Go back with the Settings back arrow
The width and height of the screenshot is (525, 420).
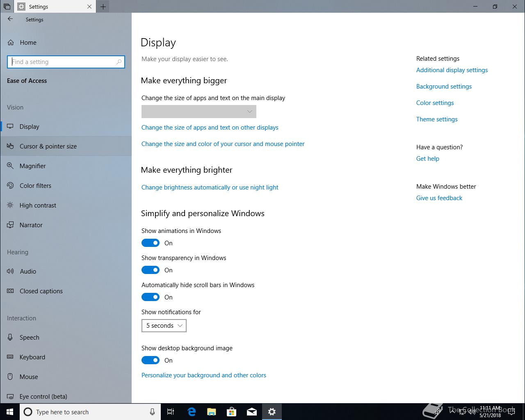(10, 19)
